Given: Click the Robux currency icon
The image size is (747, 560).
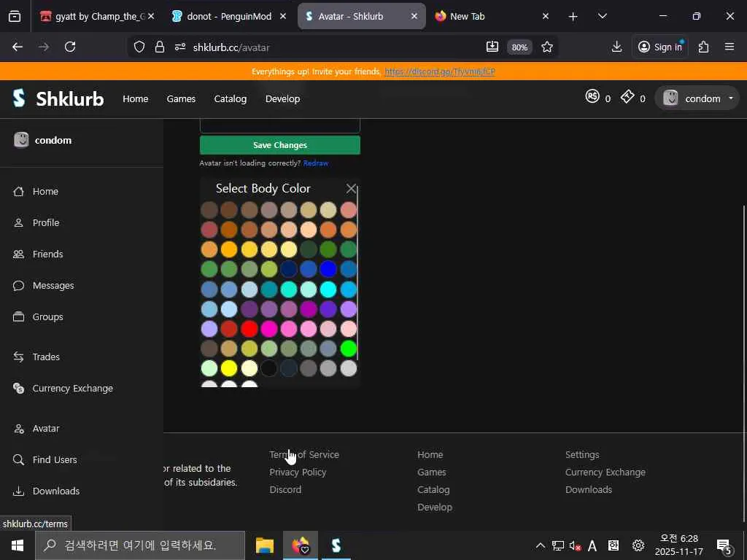Looking at the screenshot, I should tap(592, 97).
